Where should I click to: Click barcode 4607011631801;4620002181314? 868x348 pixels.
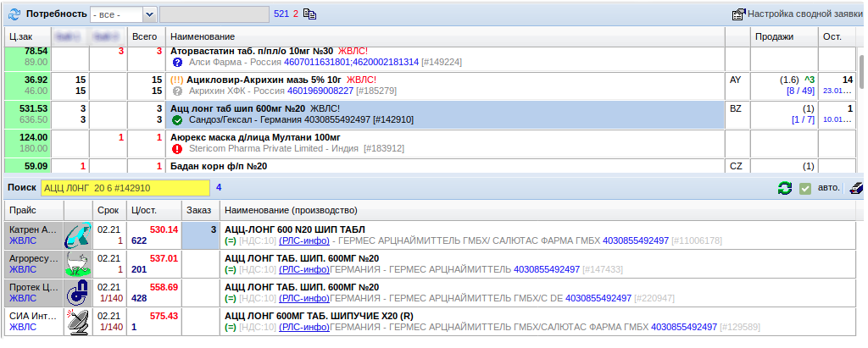[x=352, y=62]
